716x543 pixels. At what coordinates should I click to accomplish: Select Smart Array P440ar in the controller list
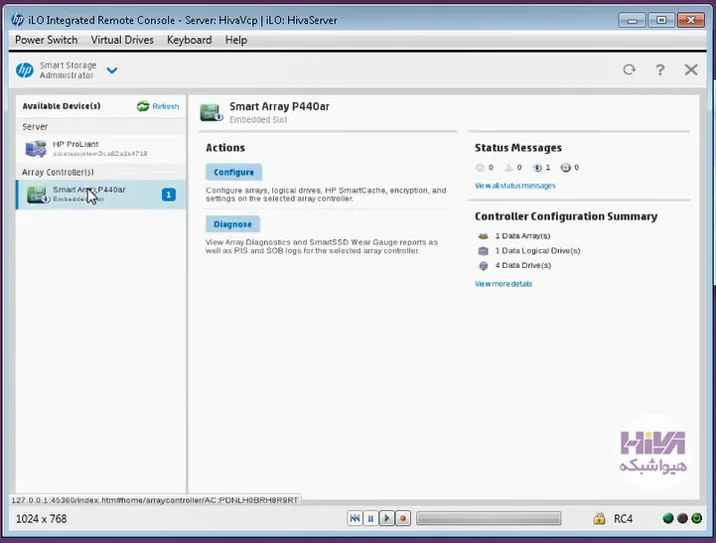click(x=101, y=195)
